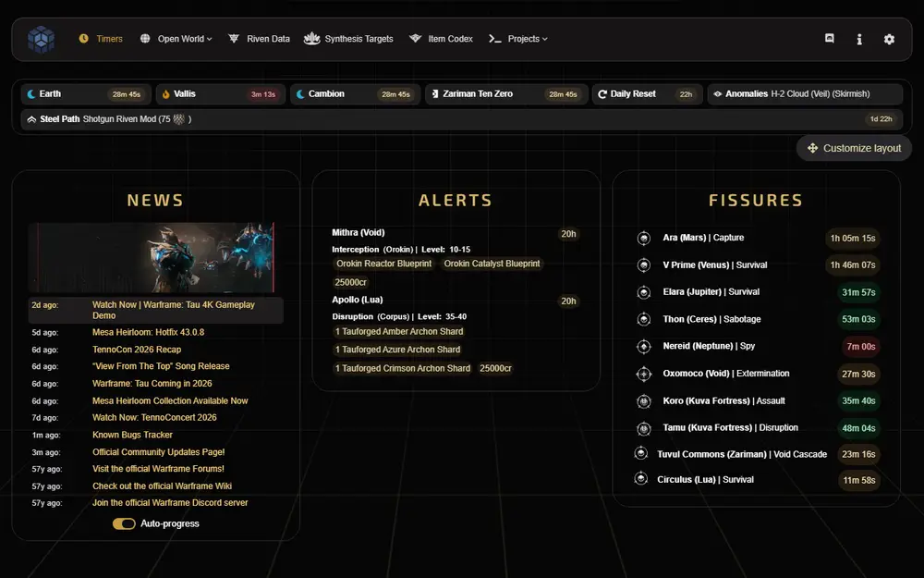Click Thon (Ceres) | Sabotage fissure row
This screenshot has height=578, width=924.
[757, 319]
